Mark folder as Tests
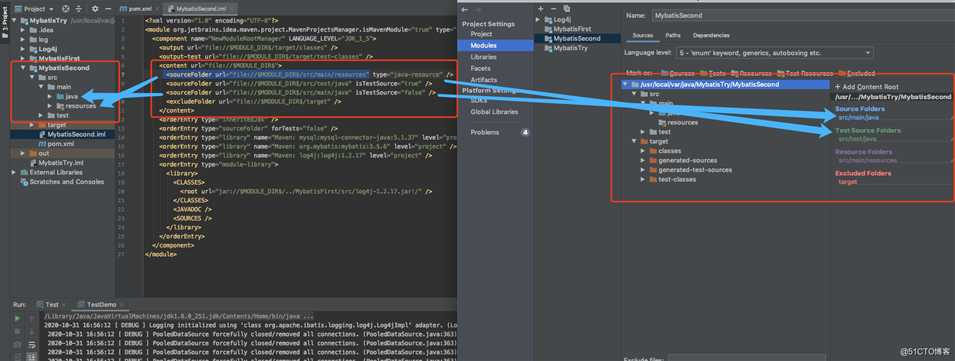 click(713, 73)
